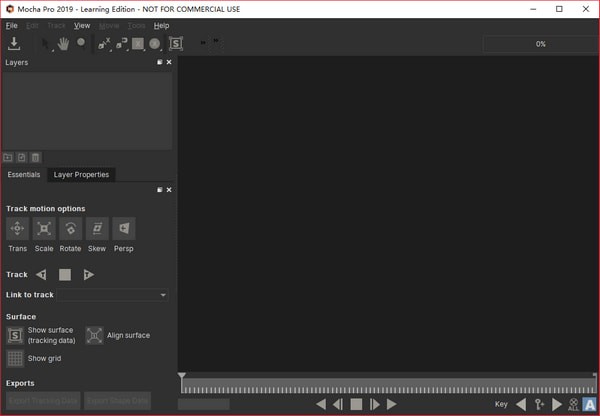600x416 pixels.
Task: Step back one frame
Action: [338, 404]
